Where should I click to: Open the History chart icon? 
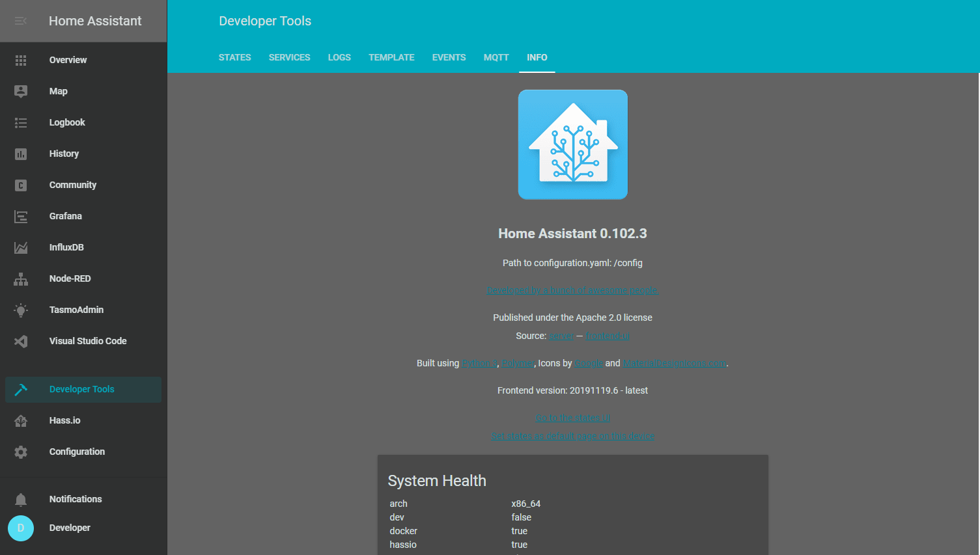[21, 154]
